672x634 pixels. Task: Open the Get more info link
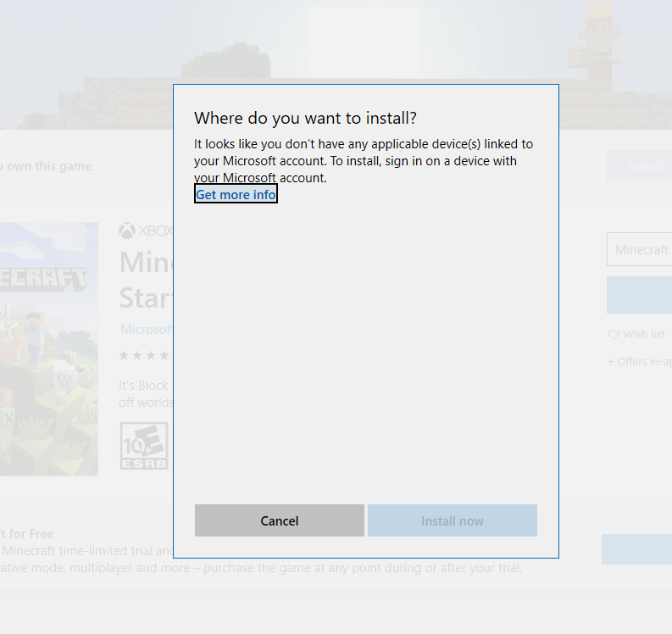pos(236,194)
